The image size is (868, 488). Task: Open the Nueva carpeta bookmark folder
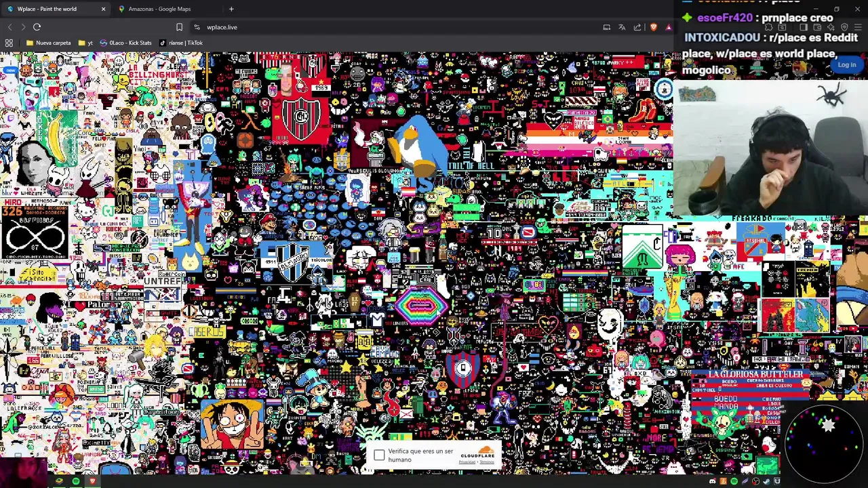click(x=49, y=43)
